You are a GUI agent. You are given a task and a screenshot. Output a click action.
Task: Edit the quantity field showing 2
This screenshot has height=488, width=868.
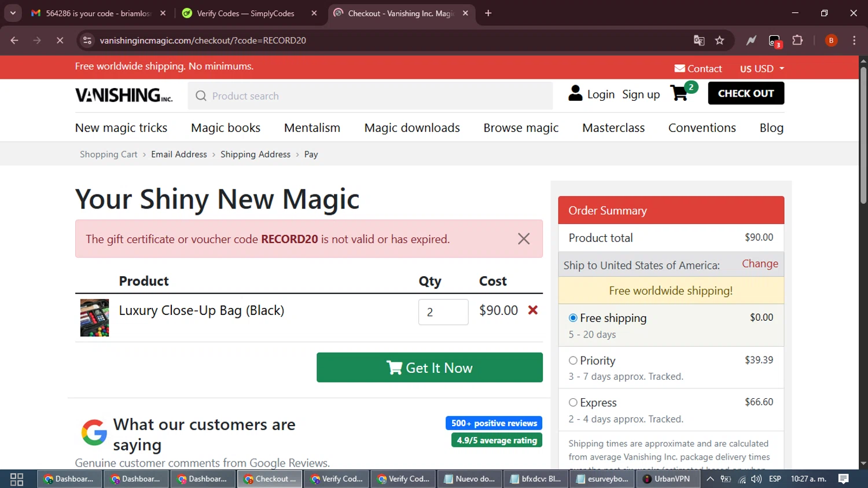pyautogui.click(x=443, y=312)
